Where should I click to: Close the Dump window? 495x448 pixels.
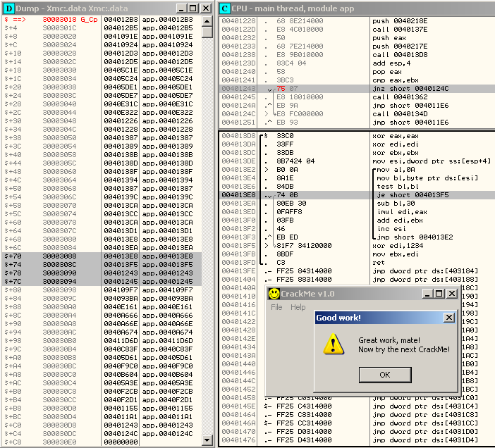coord(205,8)
